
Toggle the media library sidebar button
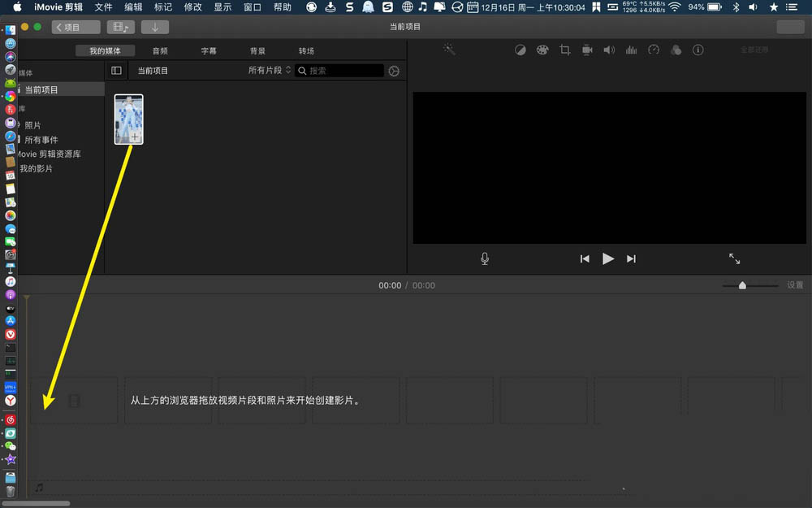(116, 71)
